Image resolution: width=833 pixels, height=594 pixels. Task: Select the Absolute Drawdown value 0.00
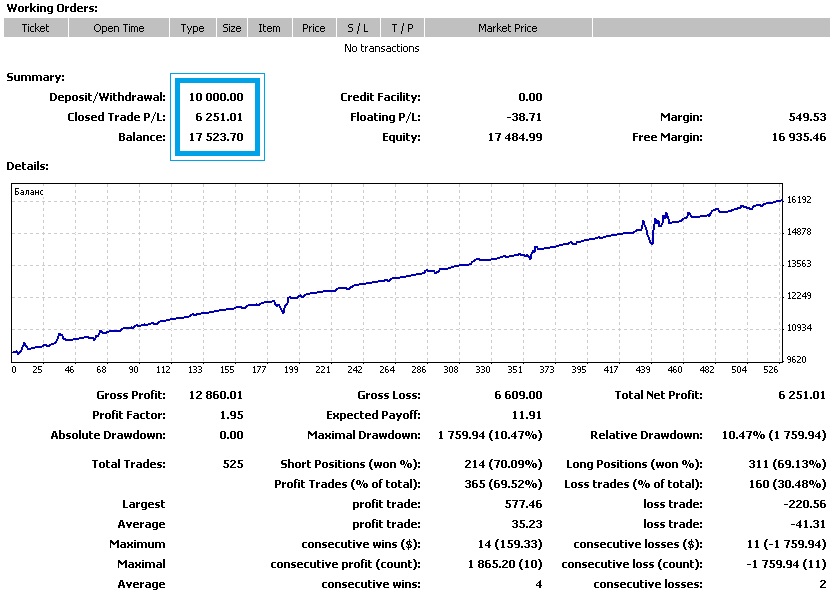pos(231,435)
